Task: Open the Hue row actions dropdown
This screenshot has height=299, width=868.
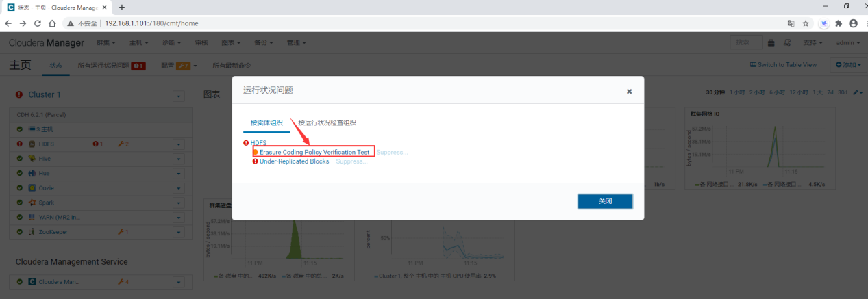Action: pos(179,174)
